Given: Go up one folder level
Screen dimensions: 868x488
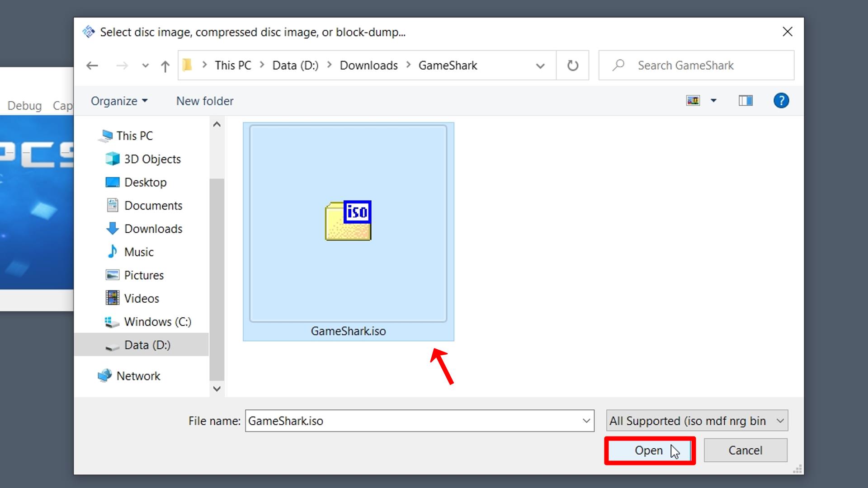Looking at the screenshot, I should [x=165, y=66].
